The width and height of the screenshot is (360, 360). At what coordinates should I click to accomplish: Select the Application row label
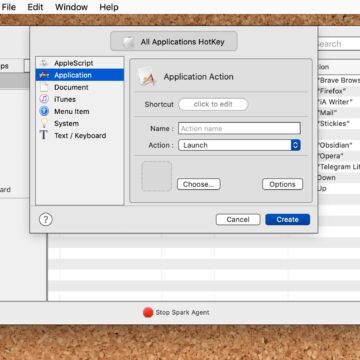coord(73,75)
